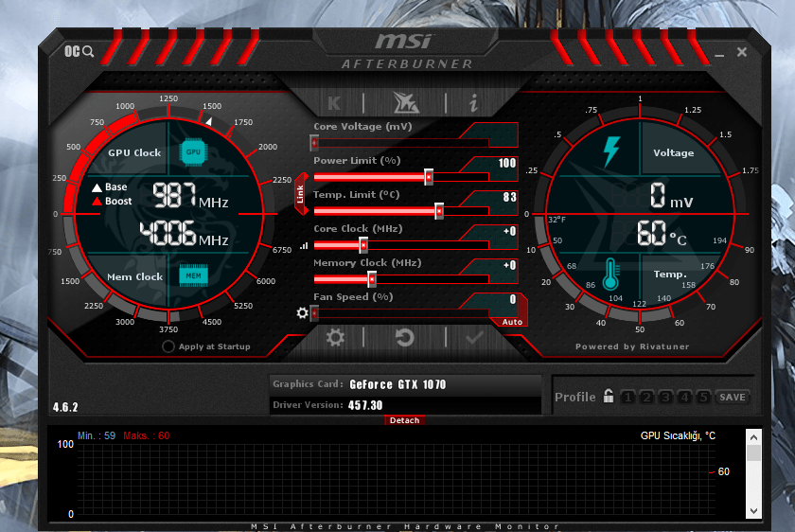Viewport: 795px width, 532px height.
Task: Click the SAVE profile button
Action: 733,397
